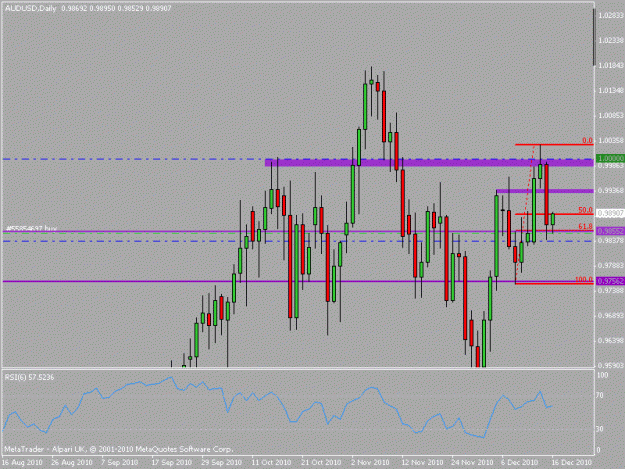Screen dimensions: 625x469
Task: Click the Fibonacci 61.8 level label
Action: coord(586,226)
